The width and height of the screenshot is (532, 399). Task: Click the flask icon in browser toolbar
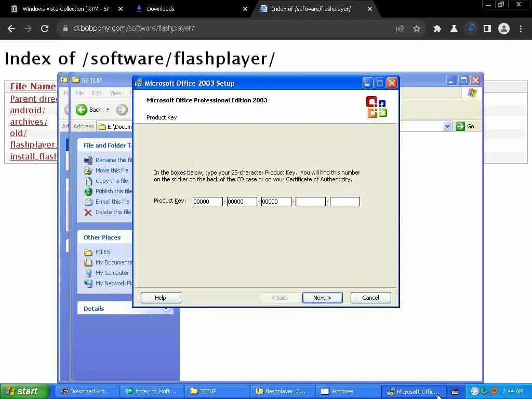(x=454, y=29)
